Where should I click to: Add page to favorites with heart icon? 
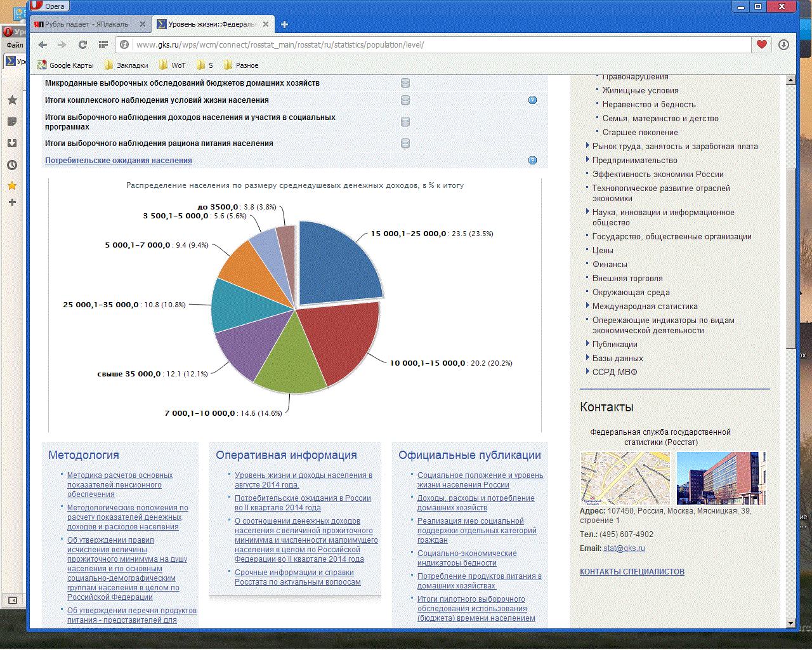click(762, 44)
